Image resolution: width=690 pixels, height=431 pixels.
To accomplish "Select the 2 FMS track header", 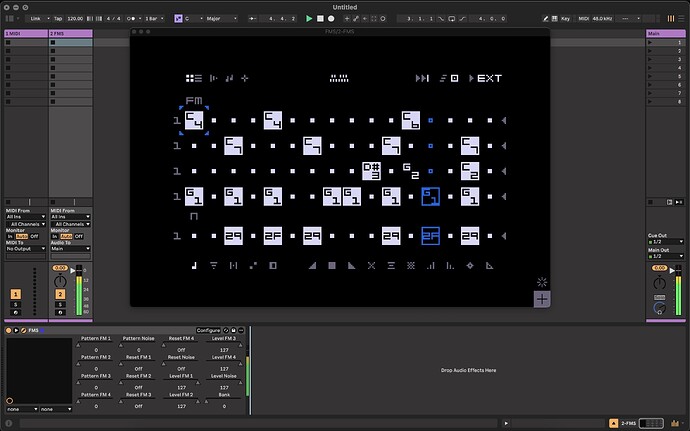I will [70, 33].
